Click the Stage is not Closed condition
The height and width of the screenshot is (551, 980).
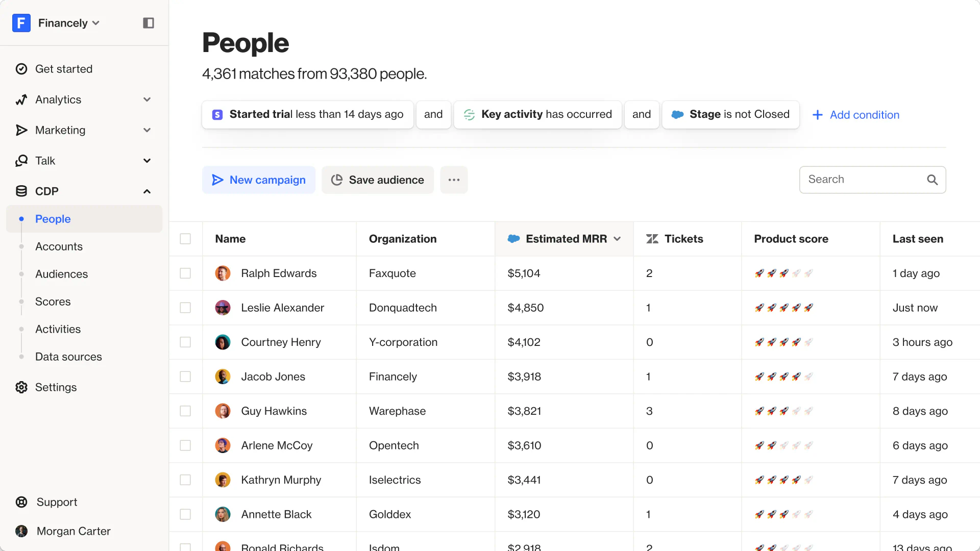[730, 114]
